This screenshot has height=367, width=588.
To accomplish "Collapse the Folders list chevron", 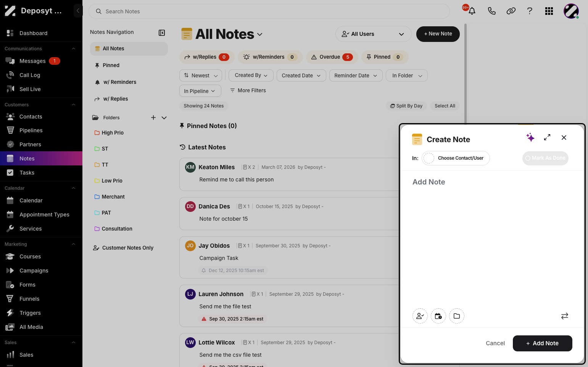I will 164,118.
